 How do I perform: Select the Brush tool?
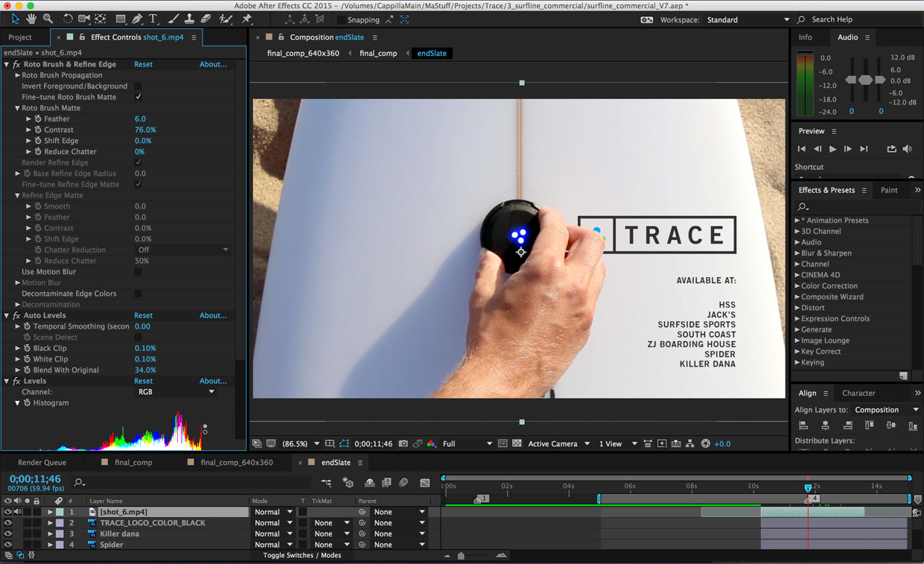pos(173,19)
